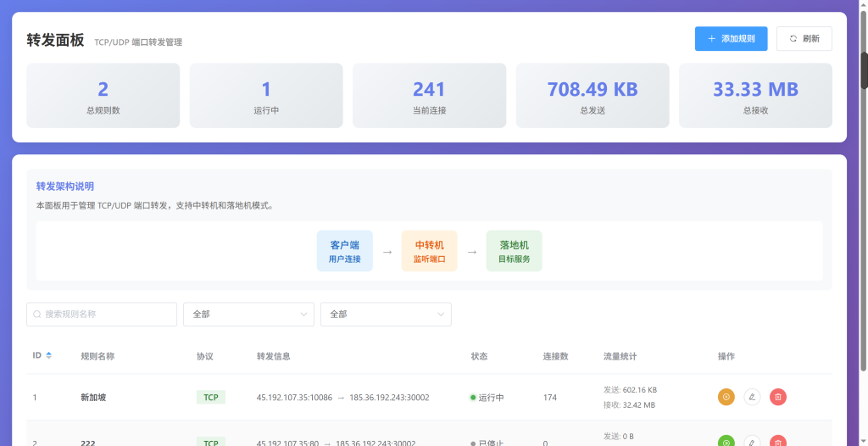The width and height of the screenshot is (868, 446).
Task: Click the 新加坡 rule name
Action: (x=93, y=397)
